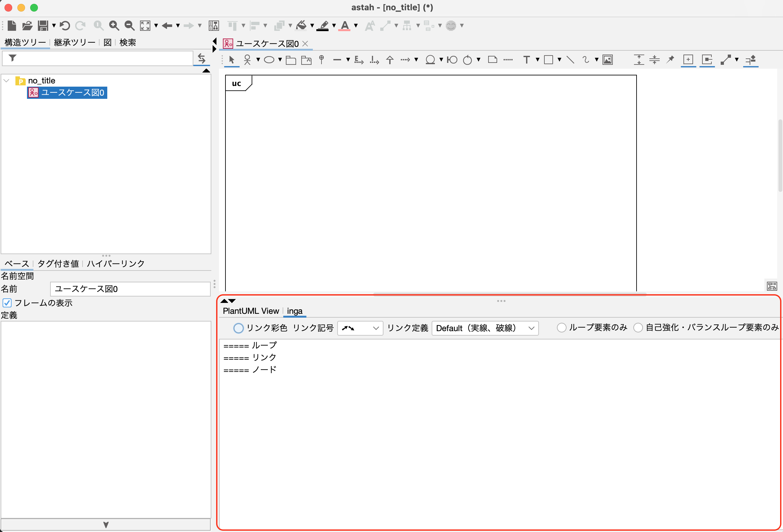Select the UseCase ellipse tool

coord(269,60)
